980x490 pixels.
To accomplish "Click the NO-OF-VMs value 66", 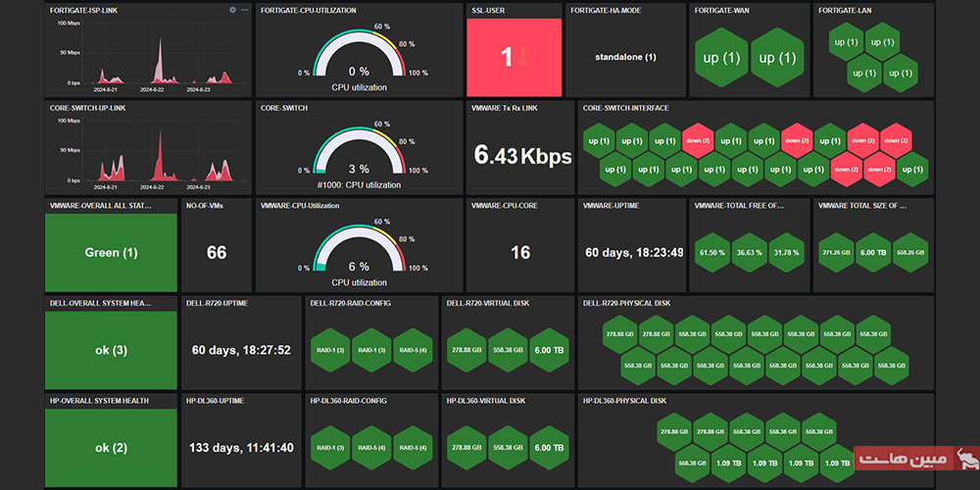I will point(217,253).
